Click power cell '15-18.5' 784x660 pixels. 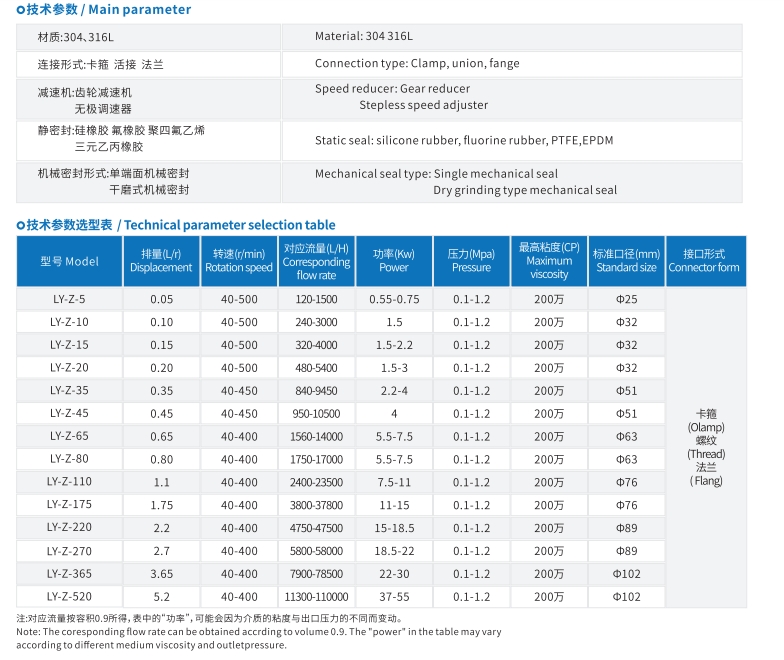click(394, 528)
